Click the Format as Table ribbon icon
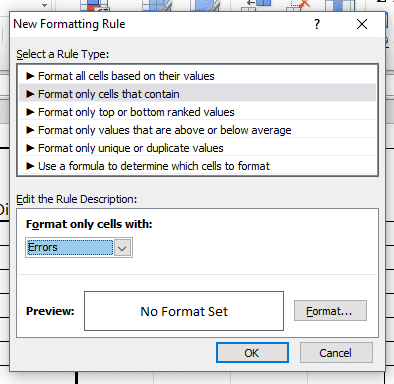394x384 pixels. 157,6
